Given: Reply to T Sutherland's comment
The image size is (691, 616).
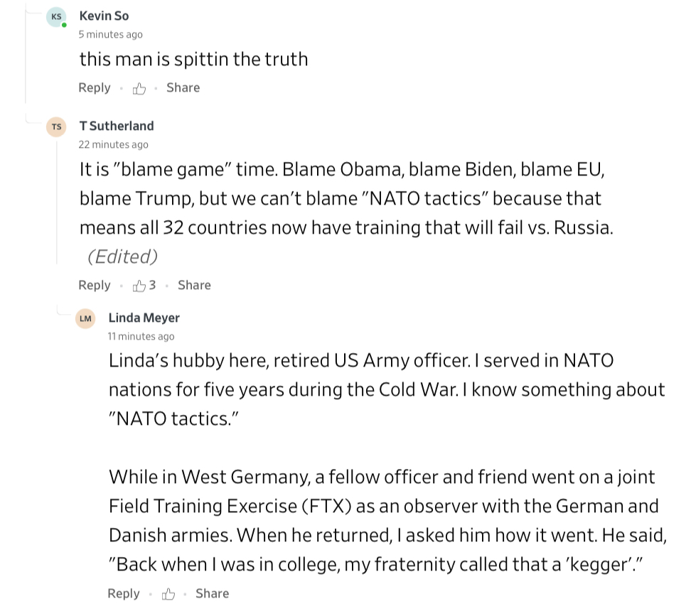Looking at the screenshot, I should click(95, 285).
